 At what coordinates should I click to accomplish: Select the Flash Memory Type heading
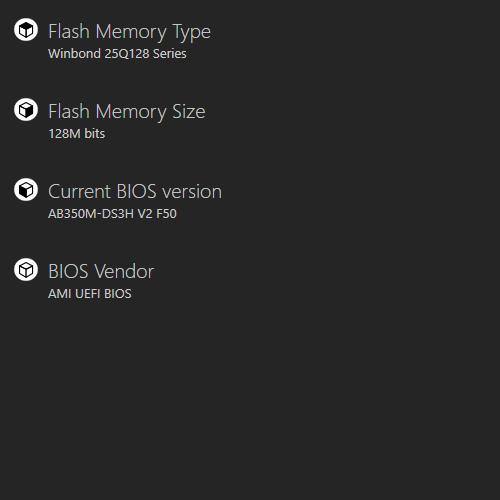tap(130, 32)
